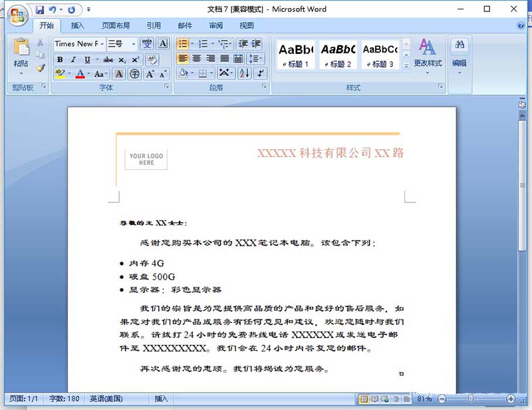Click the zoom slider handle
The height and width of the screenshot is (410, 532).
tap(471, 399)
